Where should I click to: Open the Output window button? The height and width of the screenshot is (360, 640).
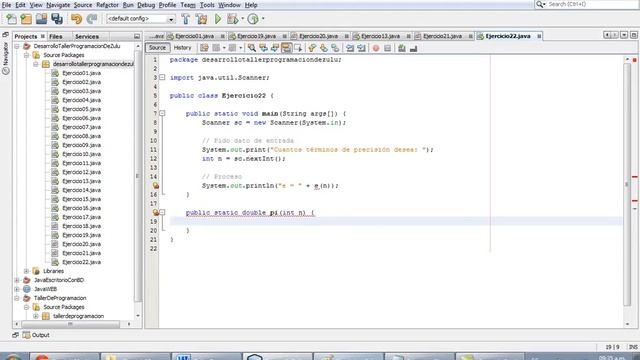tap(36, 335)
